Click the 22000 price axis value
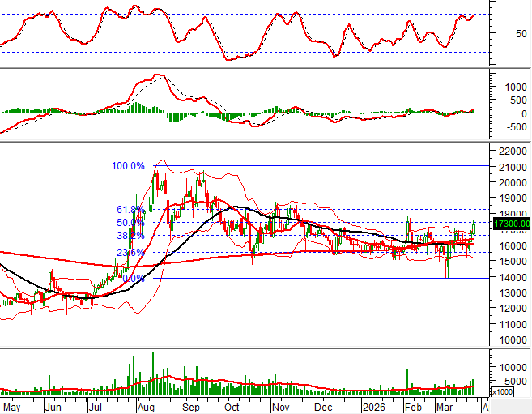 point(512,152)
